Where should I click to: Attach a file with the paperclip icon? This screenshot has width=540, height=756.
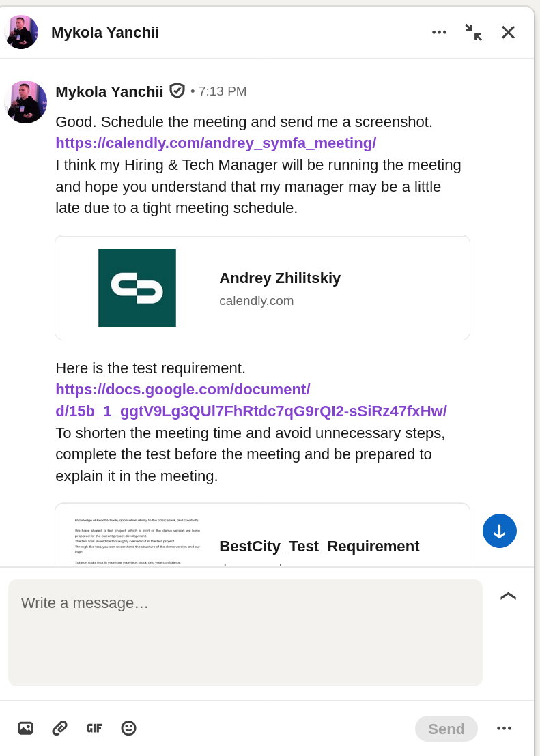(60, 728)
